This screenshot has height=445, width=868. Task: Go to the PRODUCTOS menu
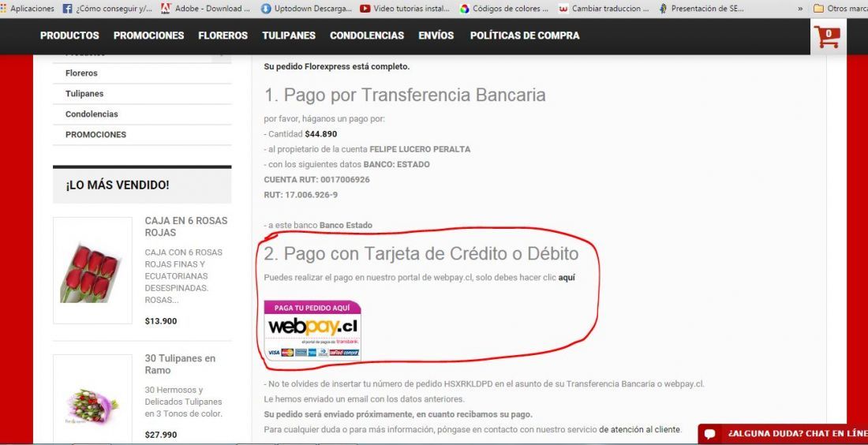pyautogui.click(x=69, y=36)
